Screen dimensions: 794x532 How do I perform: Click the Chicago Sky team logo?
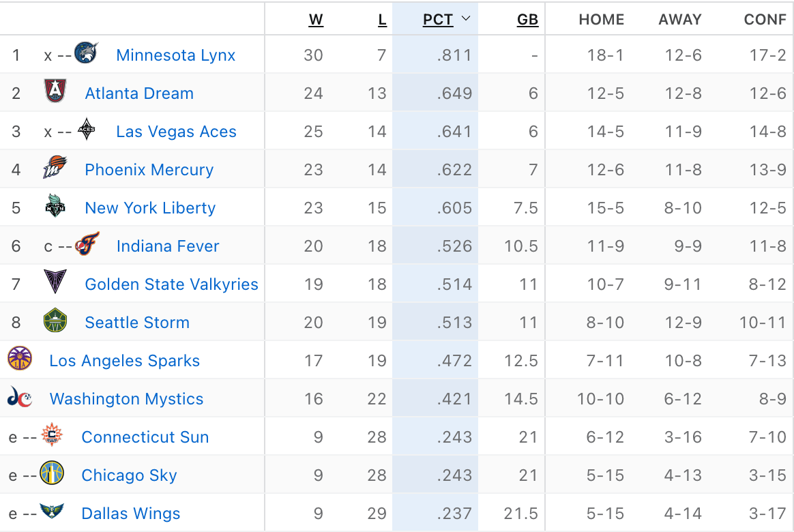52,473
